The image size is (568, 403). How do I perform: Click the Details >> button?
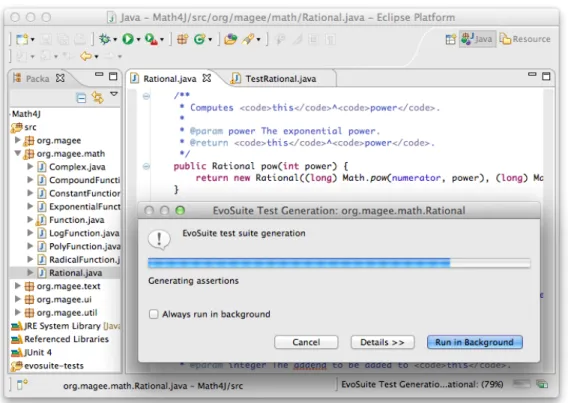click(x=382, y=342)
